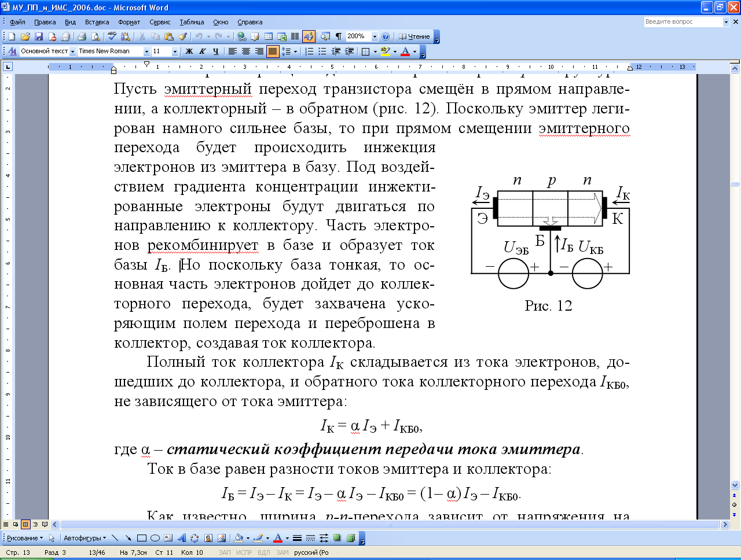Pick the Select Objects arrow tool

(52, 538)
